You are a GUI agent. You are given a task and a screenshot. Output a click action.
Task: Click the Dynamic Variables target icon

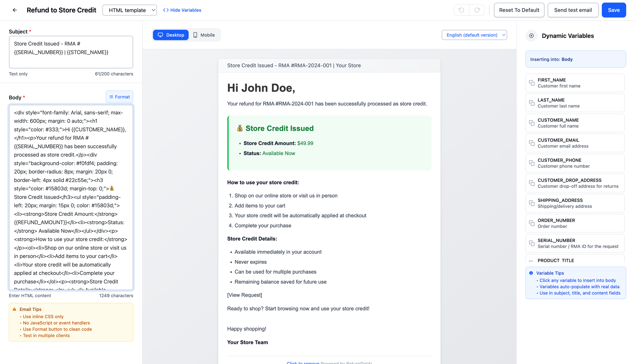tap(532, 36)
